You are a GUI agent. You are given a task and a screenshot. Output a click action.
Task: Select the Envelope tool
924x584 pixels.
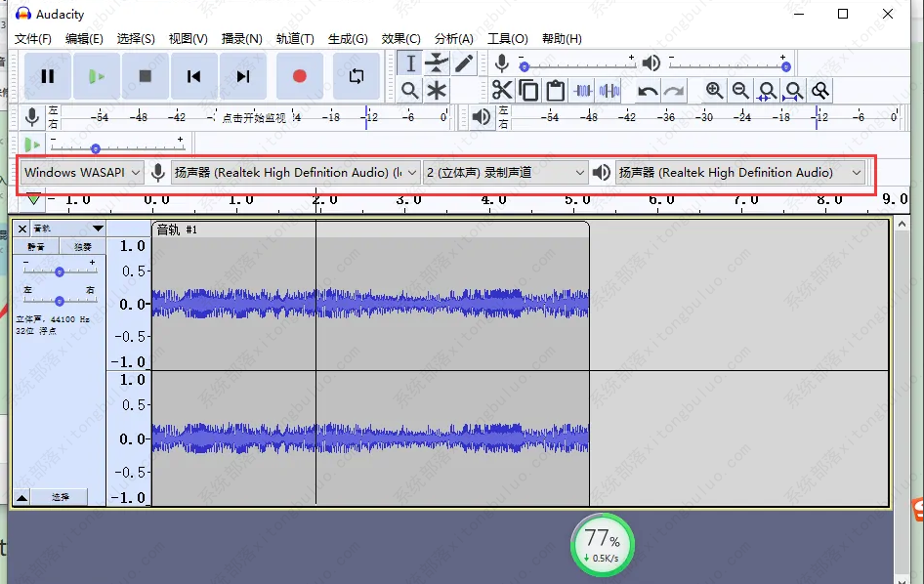pos(437,63)
